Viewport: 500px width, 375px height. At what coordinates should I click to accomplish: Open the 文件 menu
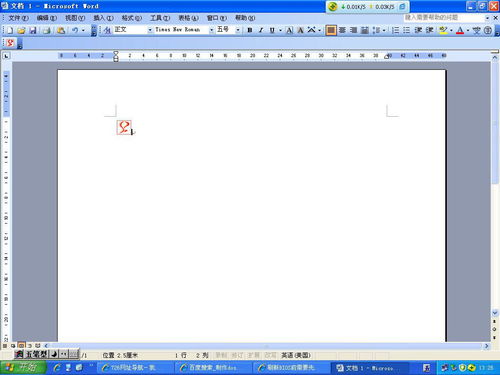pyautogui.click(x=18, y=18)
